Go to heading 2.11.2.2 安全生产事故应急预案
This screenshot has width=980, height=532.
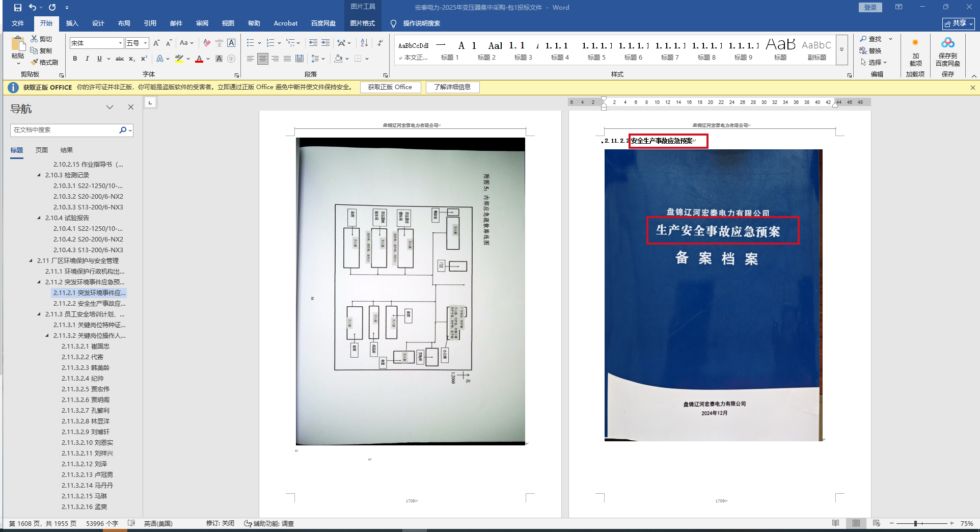pyautogui.click(x=89, y=304)
